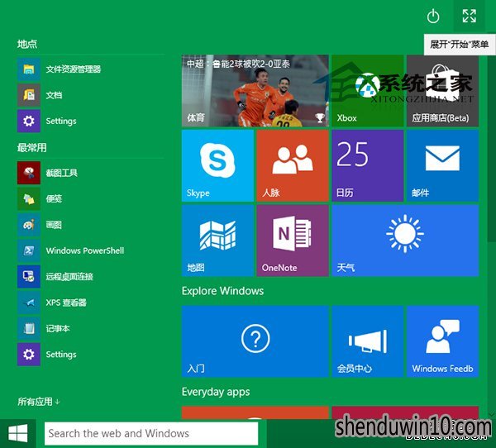The image size is (496, 448).
Task: Open the OneNote tile
Action: click(x=293, y=241)
